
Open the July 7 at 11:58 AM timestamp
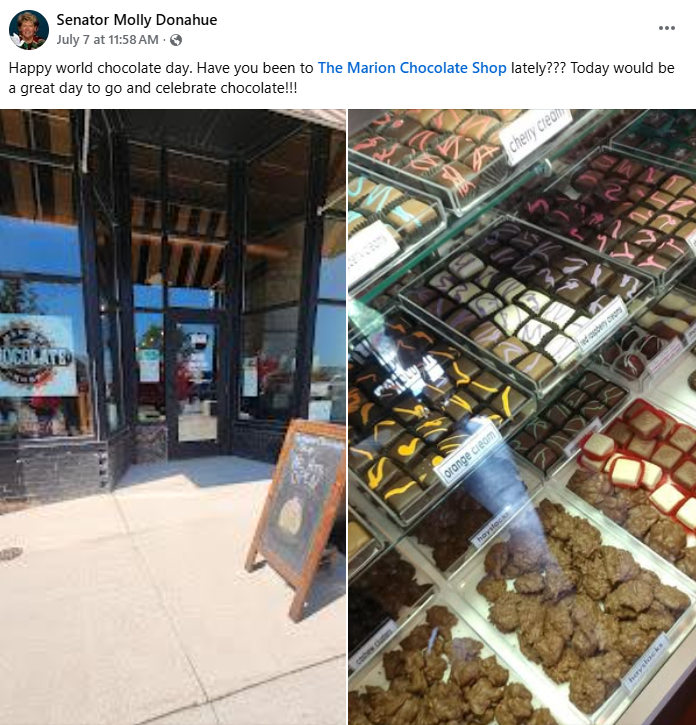(107, 40)
